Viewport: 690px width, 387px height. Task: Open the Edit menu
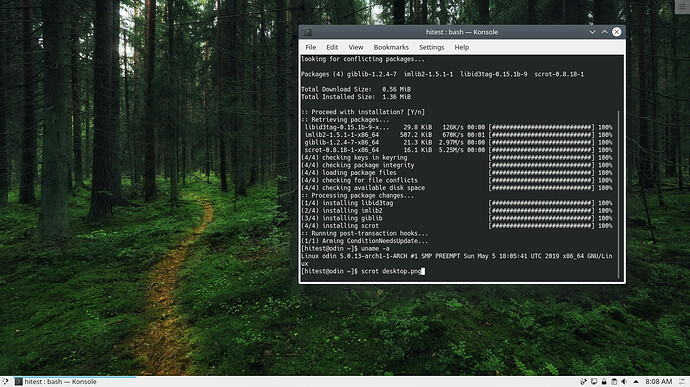tap(332, 47)
